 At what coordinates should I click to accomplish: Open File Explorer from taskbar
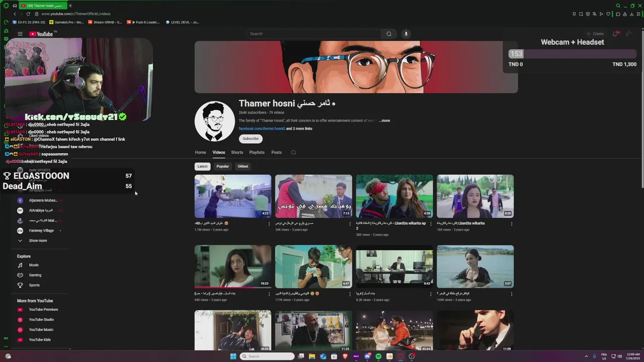click(x=312, y=356)
